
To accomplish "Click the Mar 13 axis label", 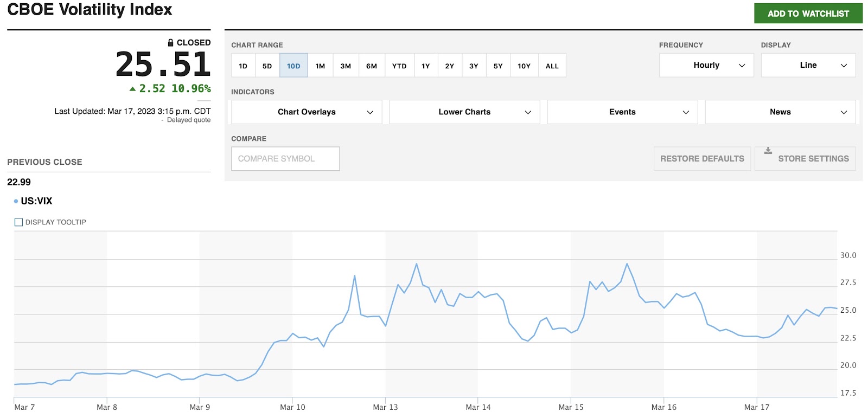I will tap(385, 407).
